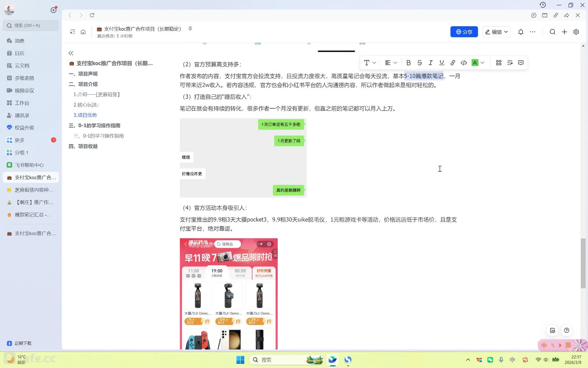The image size is (588, 368).
Task: Open the notifications bell
Action: 521,32
